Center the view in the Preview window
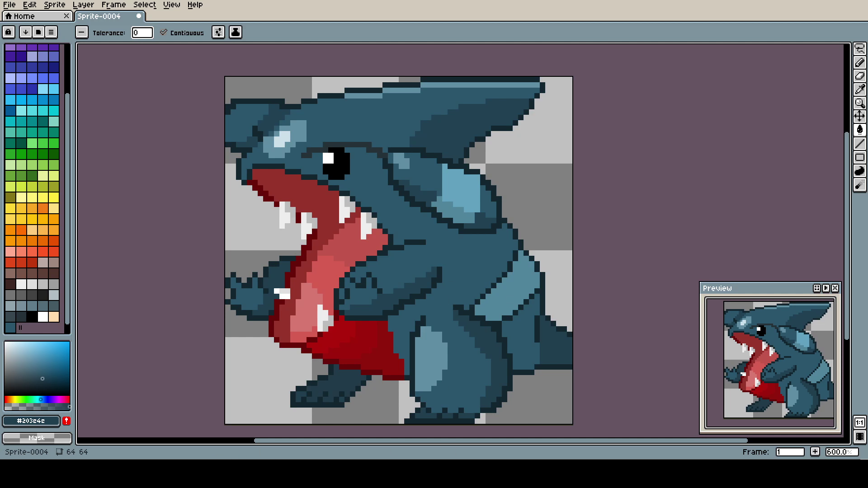Screen dimensions: 868x488 (x=817, y=288)
